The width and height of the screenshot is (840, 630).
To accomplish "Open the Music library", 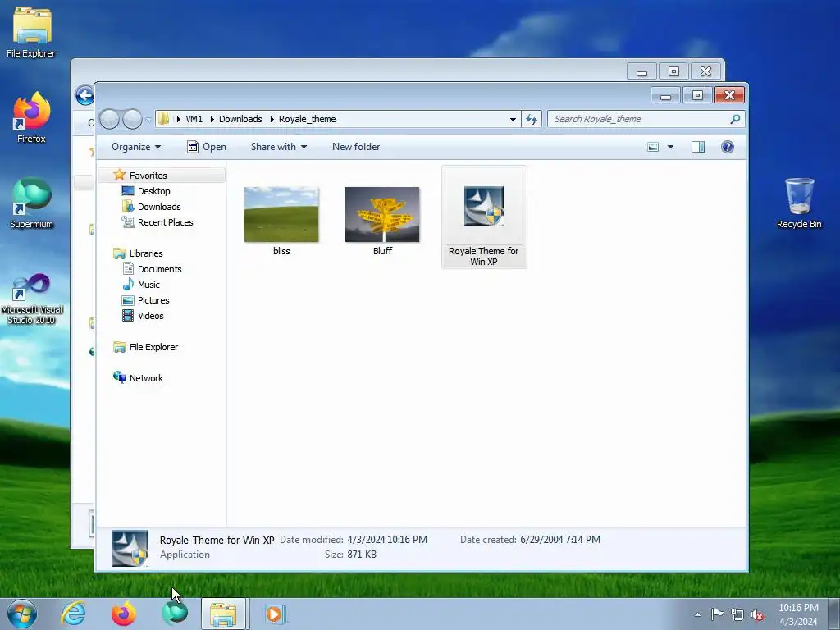I will coord(148,285).
